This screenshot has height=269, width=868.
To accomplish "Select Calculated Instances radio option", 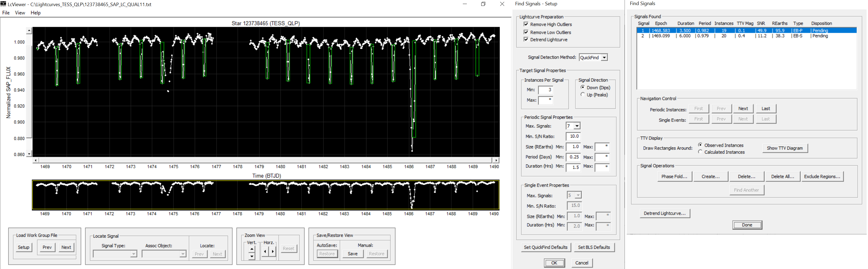I will [700, 152].
